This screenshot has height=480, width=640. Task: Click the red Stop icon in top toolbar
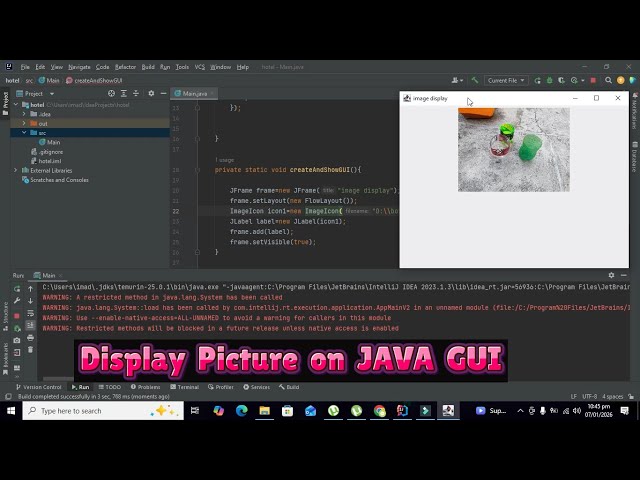(x=593, y=80)
